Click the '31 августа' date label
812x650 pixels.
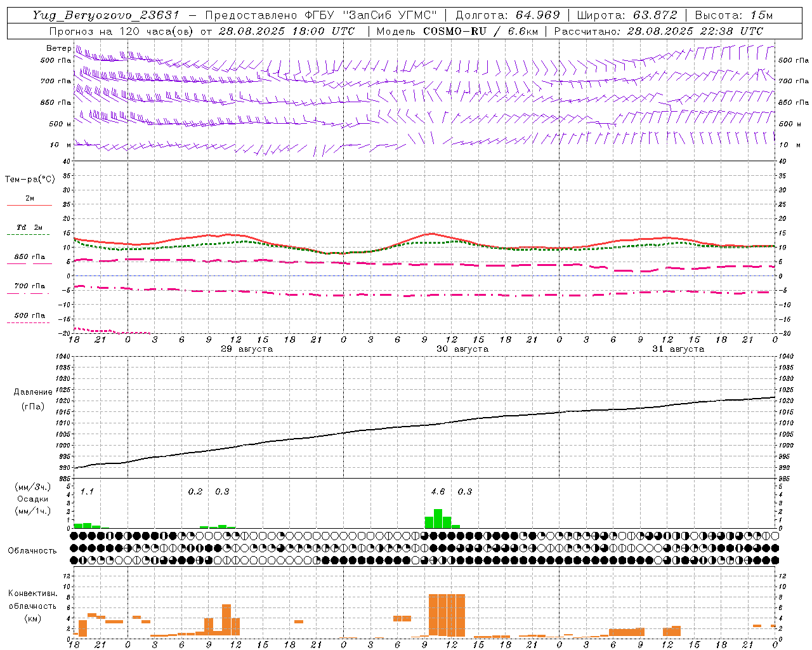[678, 349]
